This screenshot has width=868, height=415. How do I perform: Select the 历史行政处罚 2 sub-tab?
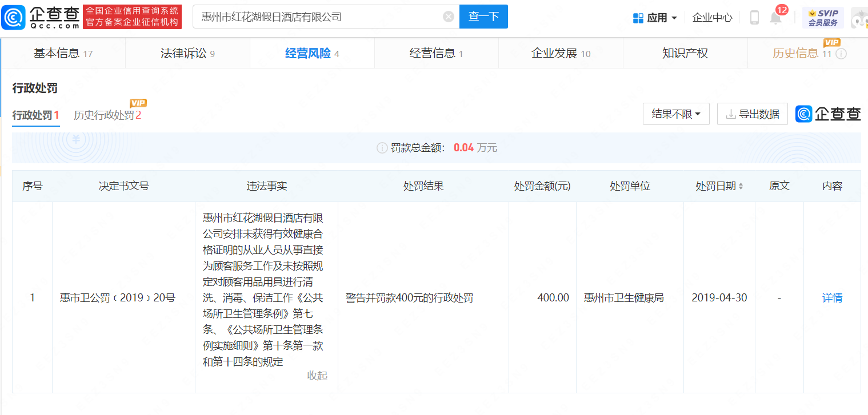coord(107,115)
